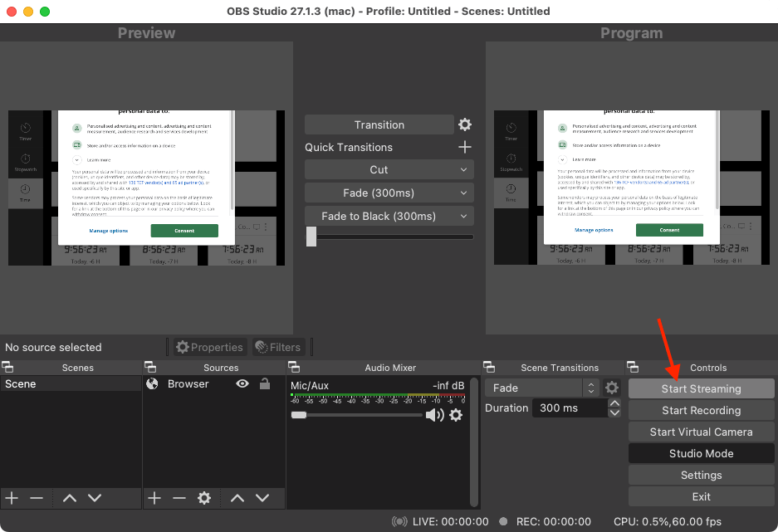778x532 pixels.
Task: Start Virtual Camera
Action: [x=701, y=432]
